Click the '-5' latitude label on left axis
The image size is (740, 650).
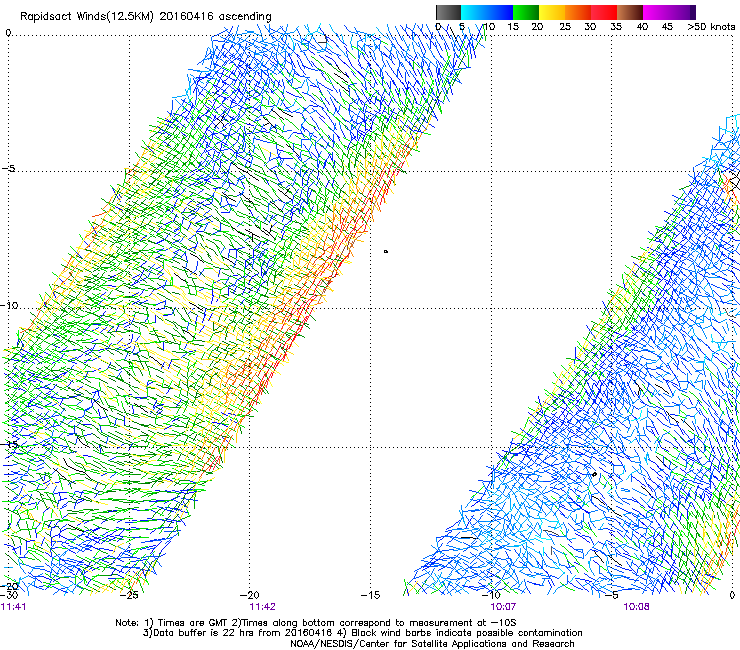[8, 169]
